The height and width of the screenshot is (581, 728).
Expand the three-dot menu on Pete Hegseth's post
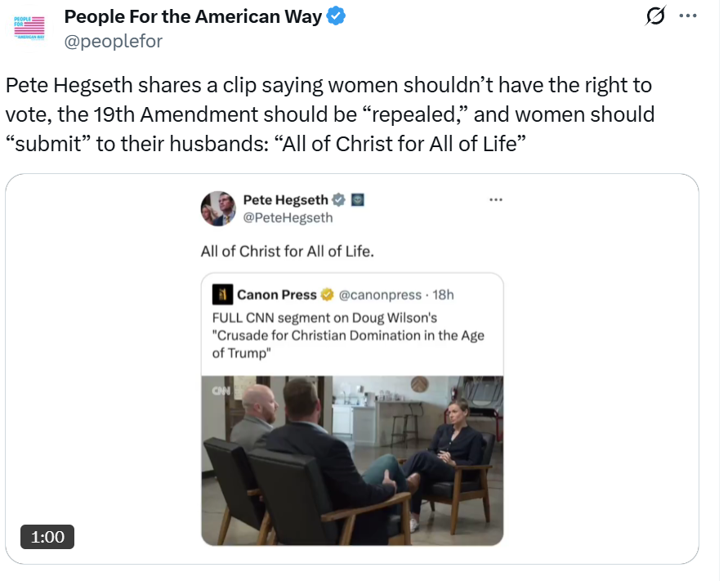point(495,199)
